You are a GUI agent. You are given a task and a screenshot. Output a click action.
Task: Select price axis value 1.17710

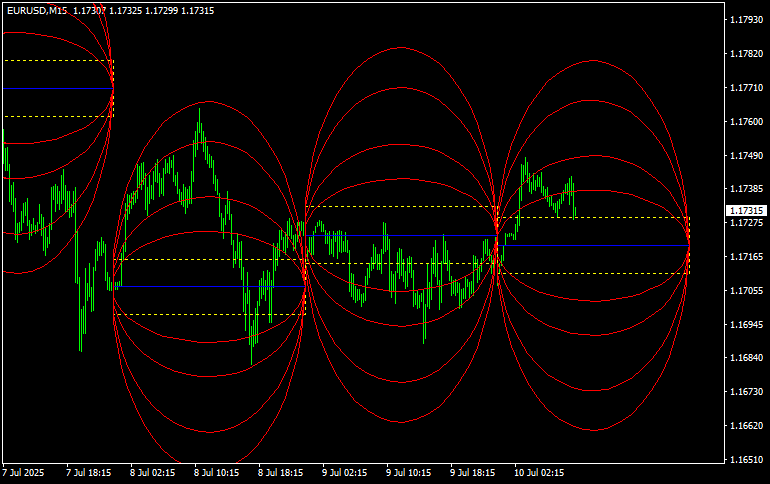click(x=746, y=87)
